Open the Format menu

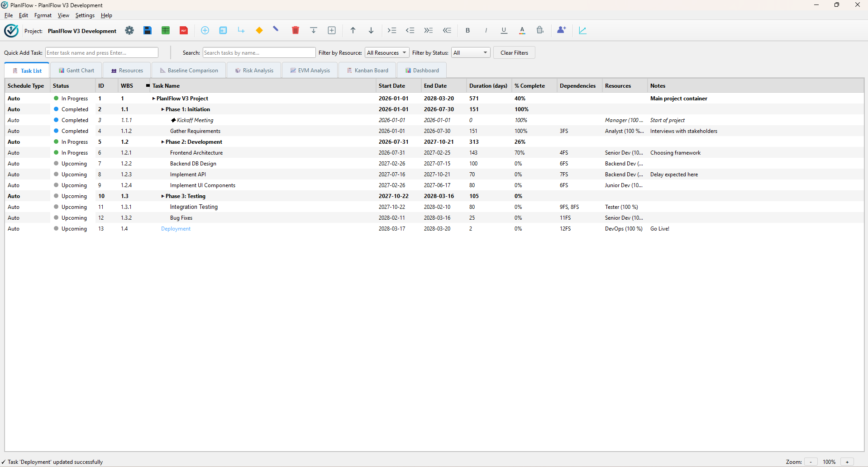point(43,15)
